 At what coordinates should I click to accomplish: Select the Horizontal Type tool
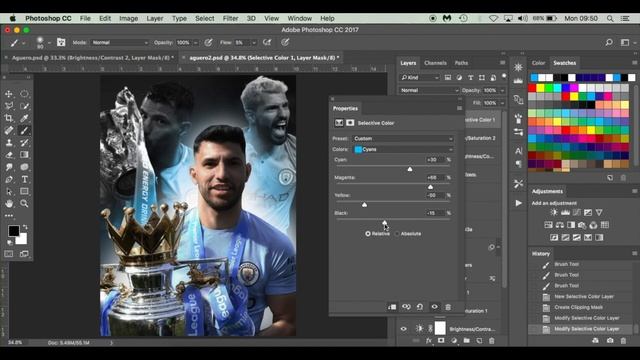click(24, 179)
